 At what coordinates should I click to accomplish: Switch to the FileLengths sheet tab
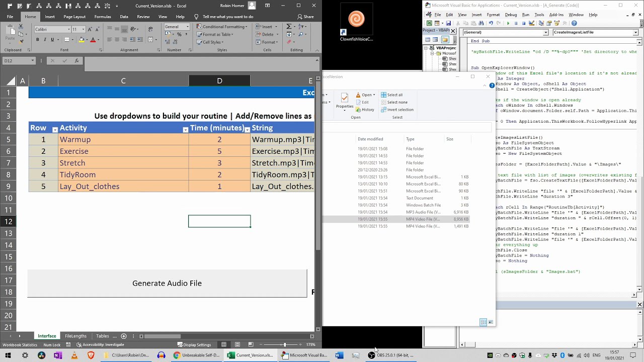pyautogui.click(x=76, y=336)
